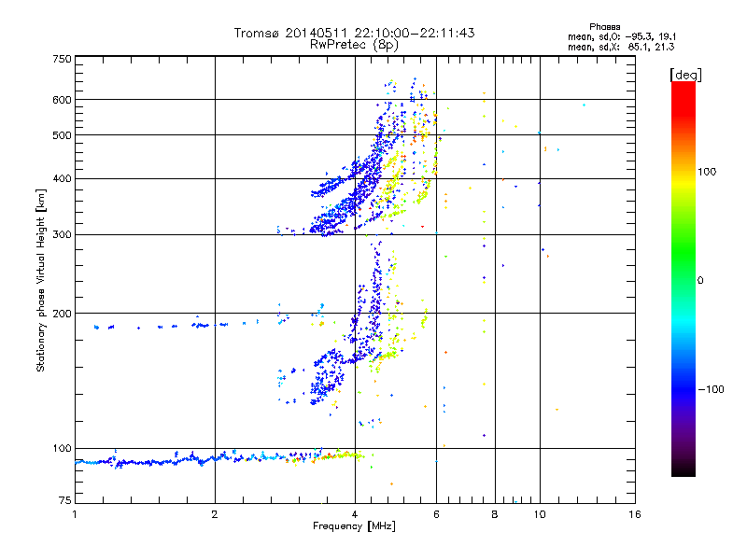Image resolution: width=747 pixels, height=560 pixels.
Task: Click the '10' frequency tick label
Action: coord(540,514)
